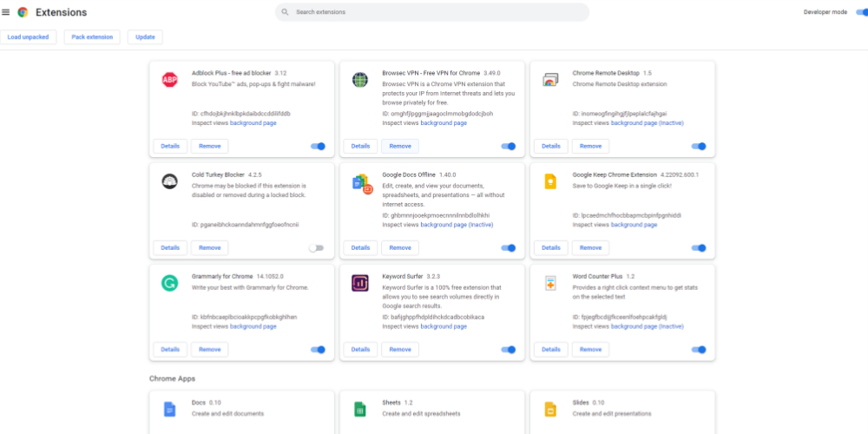Click the Chrome Apps section heading
Viewport: 868px width, 434px height.
pos(172,378)
